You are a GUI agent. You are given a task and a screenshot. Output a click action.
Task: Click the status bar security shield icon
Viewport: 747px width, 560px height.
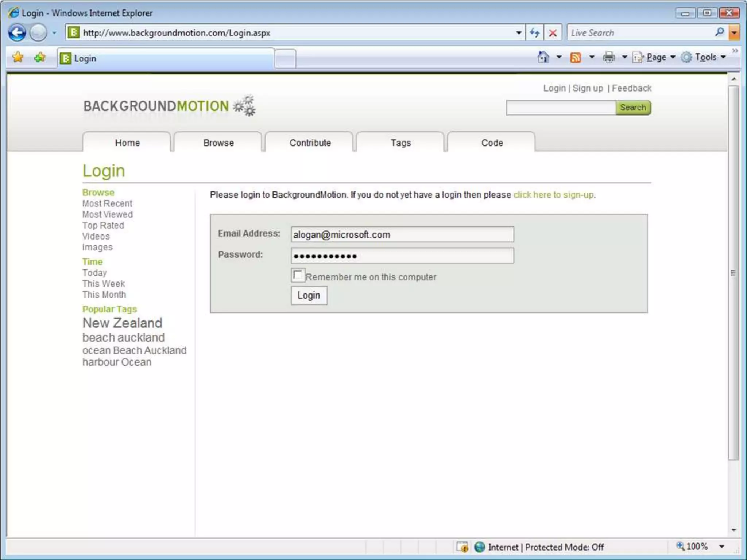462,547
